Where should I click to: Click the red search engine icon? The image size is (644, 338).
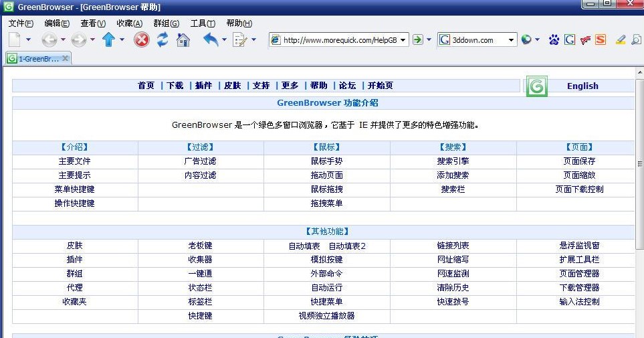(x=585, y=40)
